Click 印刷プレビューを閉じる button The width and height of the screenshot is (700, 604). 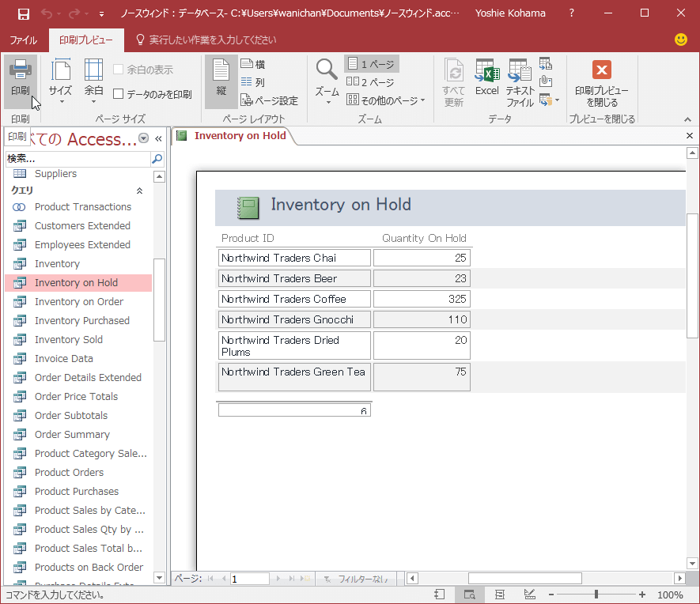[x=602, y=83]
